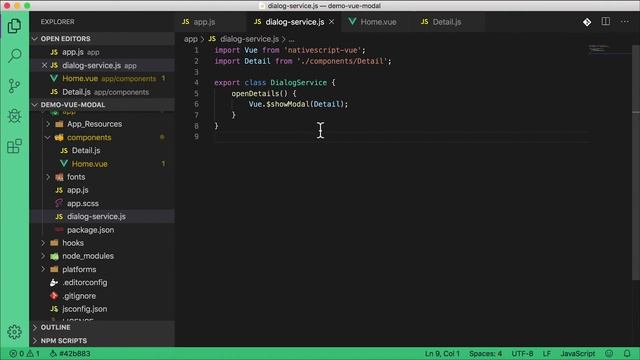The width and height of the screenshot is (640, 360).
Task: Open jsconfig.json in the file tree
Action: pyautogui.click(x=84, y=309)
